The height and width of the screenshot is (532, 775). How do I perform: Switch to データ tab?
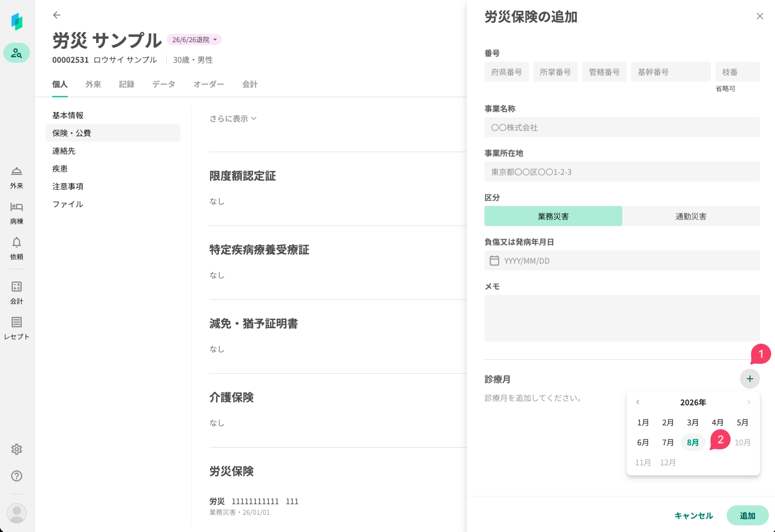(x=164, y=84)
